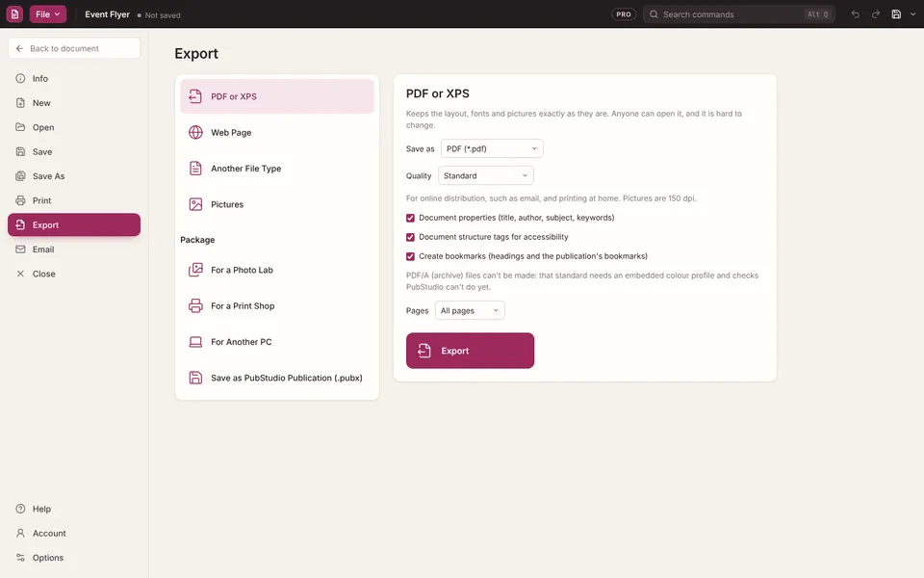Click the PRO badge
The width and height of the screenshot is (924, 578).
pyautogui.click(x=624, y=14)
